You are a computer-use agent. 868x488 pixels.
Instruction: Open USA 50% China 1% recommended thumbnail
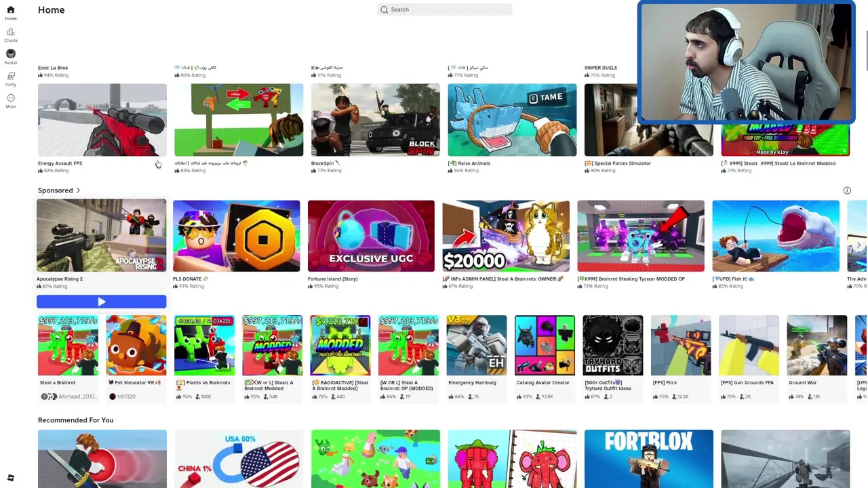pyautogui.click(x=239, y=459)
